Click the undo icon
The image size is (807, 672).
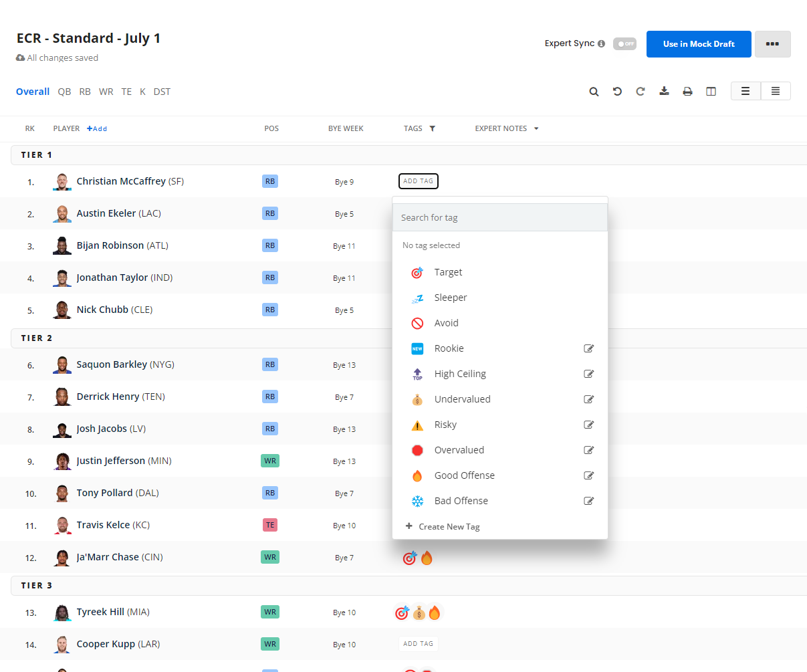617,91
